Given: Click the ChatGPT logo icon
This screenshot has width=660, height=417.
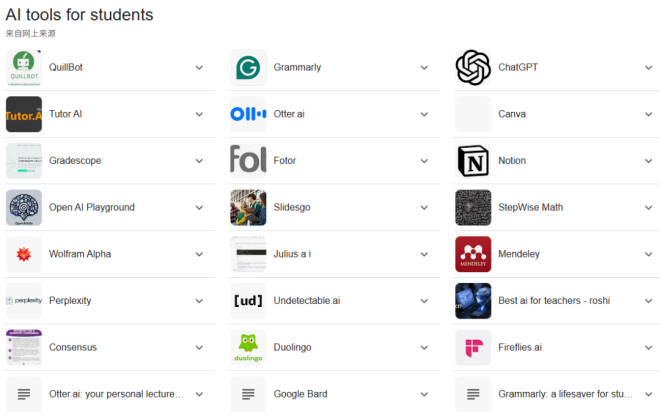Looking at the screenshot, I should point(473,67).
